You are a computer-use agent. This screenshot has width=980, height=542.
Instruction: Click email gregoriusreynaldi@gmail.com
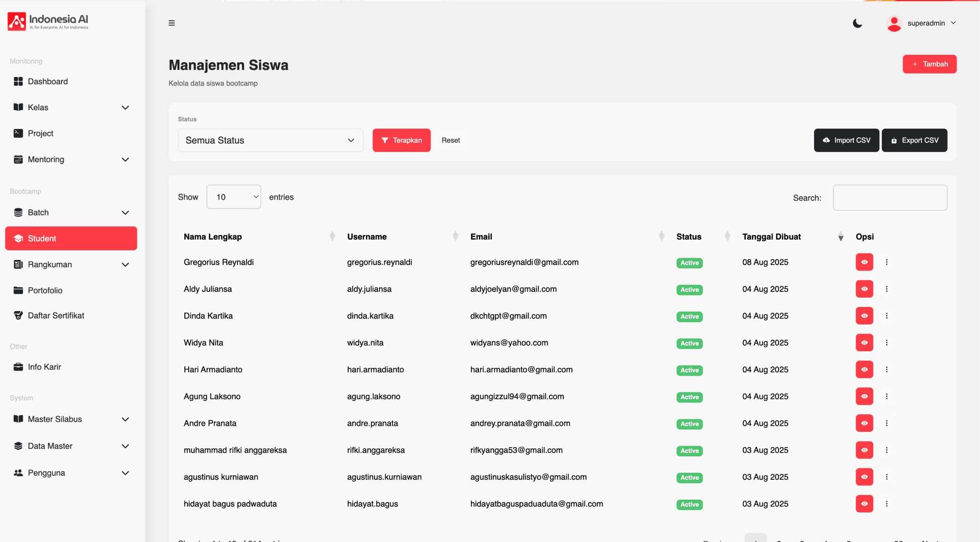pyautogui.click(x=524, y=262)
